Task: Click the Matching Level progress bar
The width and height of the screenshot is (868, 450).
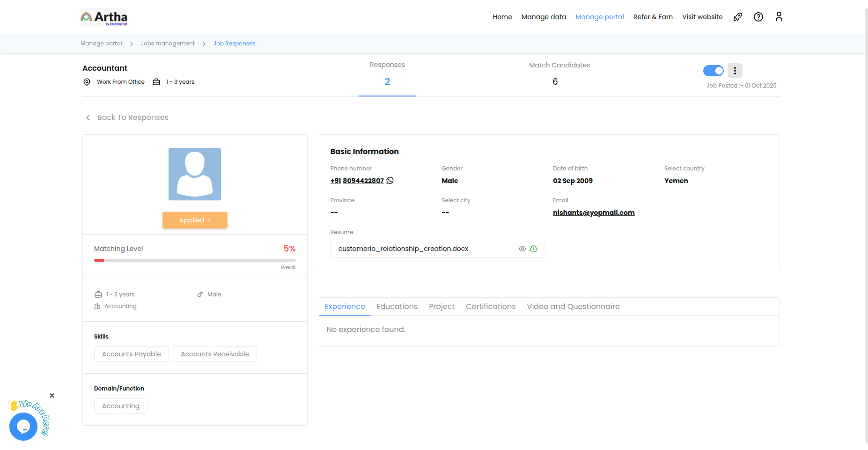Action: 195,260
